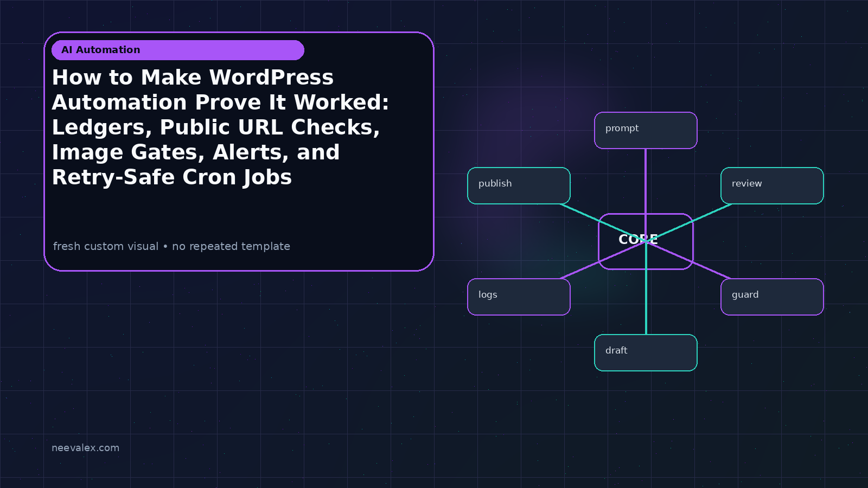Click the "logs" node box

519,297
